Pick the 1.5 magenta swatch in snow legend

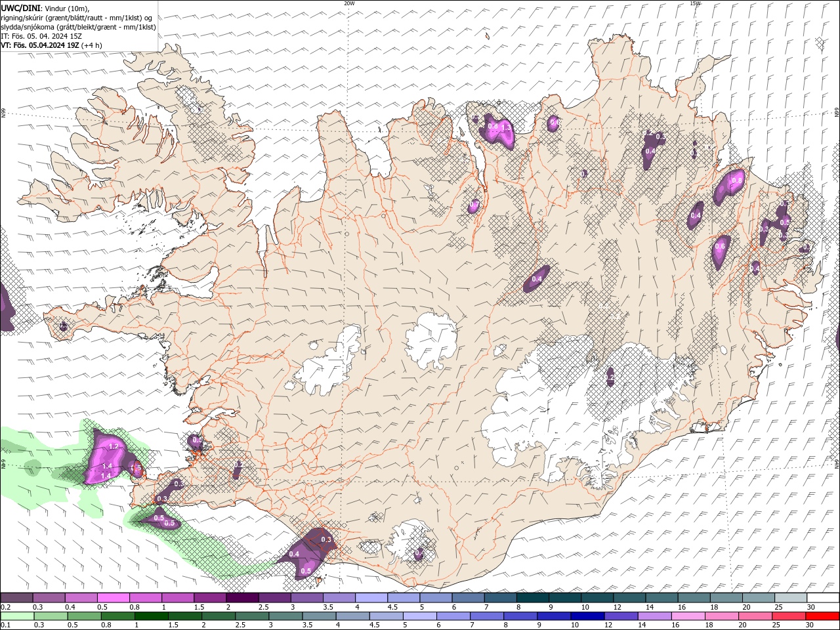pos(210,598)
